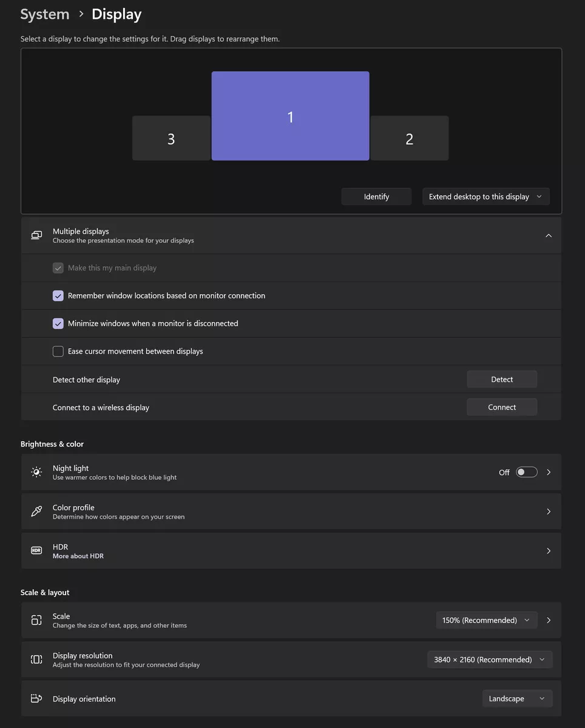The width and height of the screenshot is (585, 728).
Task: Collapse the Multiple displays section
Action: pyautogui.click(x=549, y=235)
